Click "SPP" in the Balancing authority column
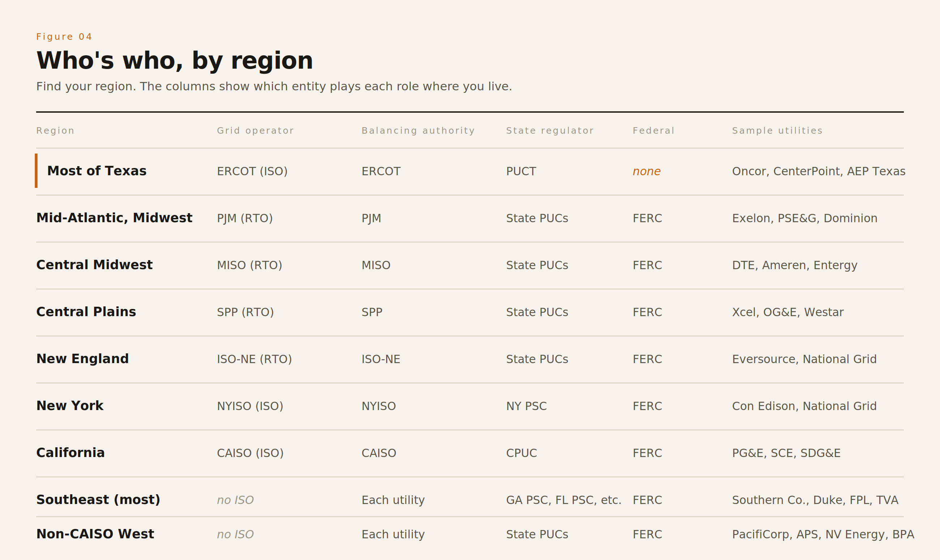Screen dimensions: 940x560 tap(372, 312)
